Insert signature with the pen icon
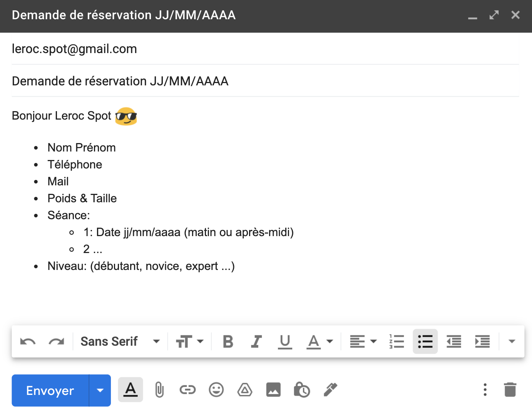 (330, 390)
